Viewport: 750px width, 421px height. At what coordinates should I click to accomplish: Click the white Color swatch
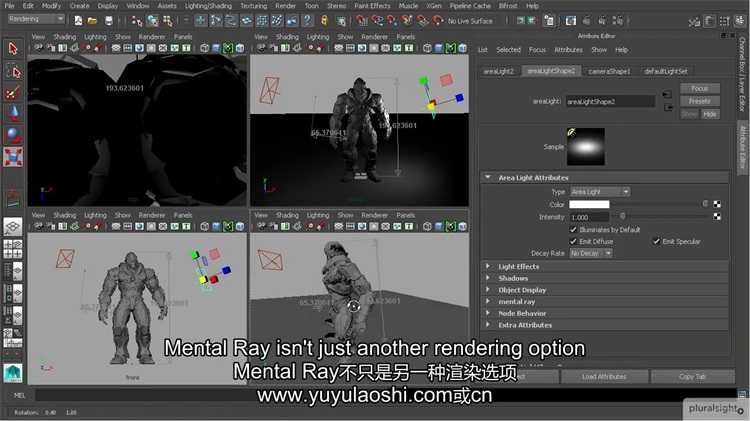[x=589, y=204]
